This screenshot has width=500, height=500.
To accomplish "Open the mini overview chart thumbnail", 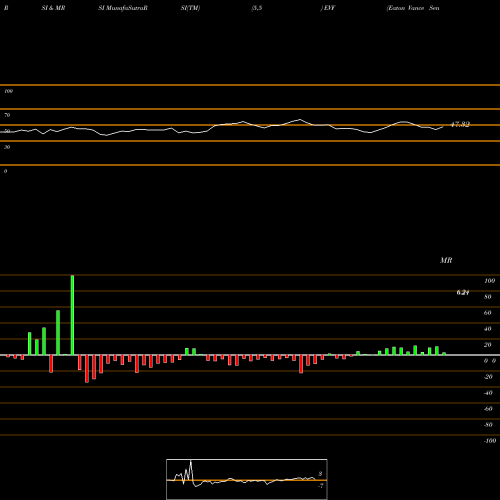I will pos(247,479).
